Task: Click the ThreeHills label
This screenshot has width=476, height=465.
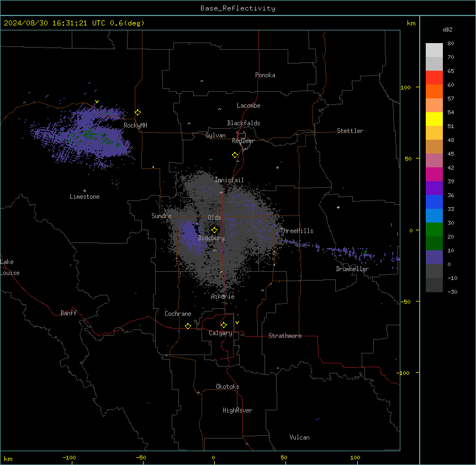Action: (x=297, y=231)
